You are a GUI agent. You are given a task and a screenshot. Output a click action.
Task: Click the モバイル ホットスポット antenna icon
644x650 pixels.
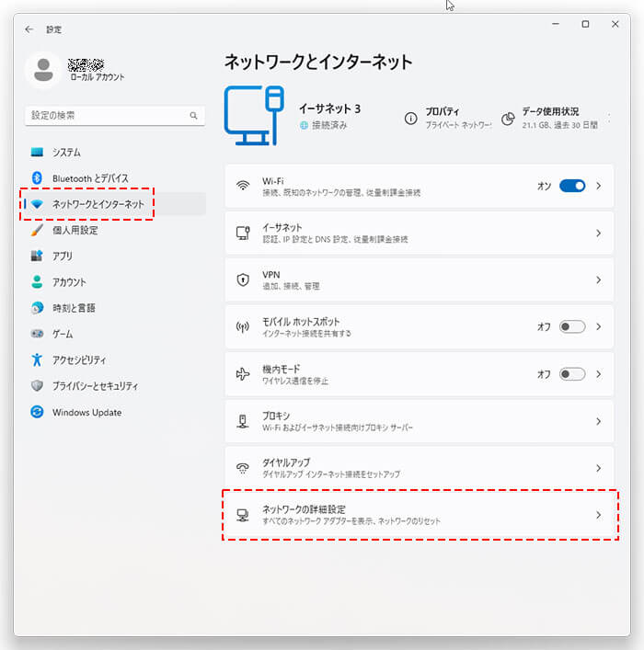click(x=243, y=327)
